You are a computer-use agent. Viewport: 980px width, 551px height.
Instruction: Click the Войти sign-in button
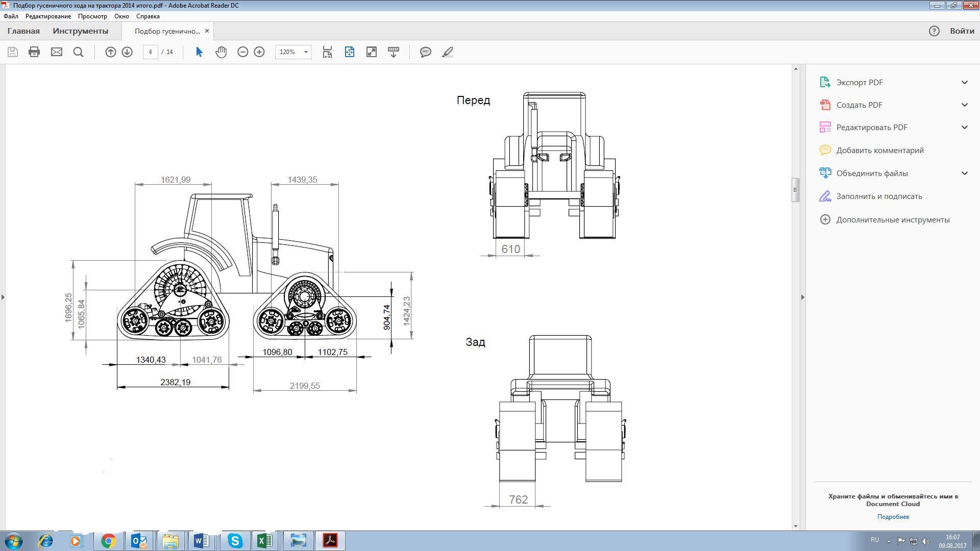tap(962, 31)
